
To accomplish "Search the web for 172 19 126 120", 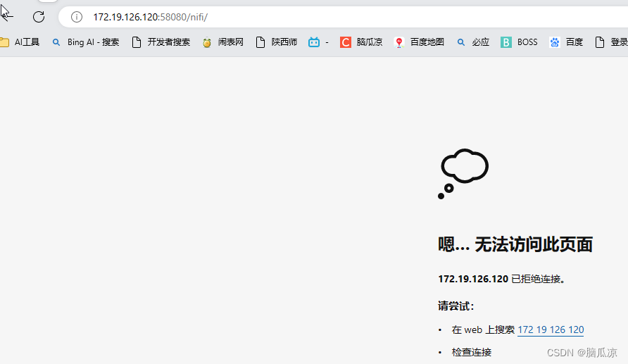I will pos(551,330).
